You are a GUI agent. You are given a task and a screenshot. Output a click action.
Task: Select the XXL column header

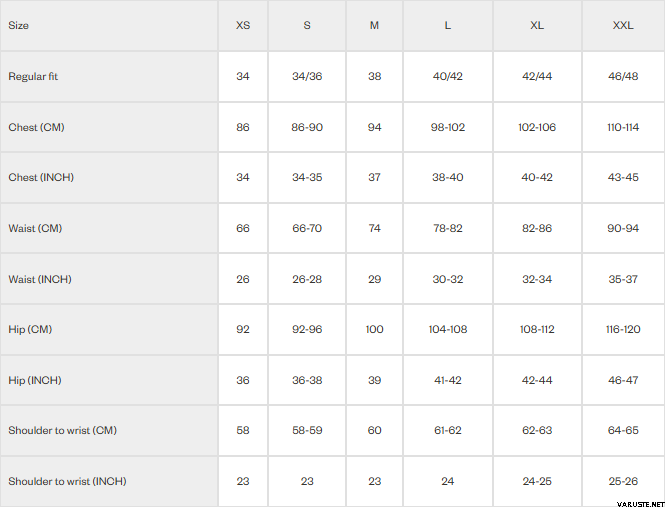623,25
